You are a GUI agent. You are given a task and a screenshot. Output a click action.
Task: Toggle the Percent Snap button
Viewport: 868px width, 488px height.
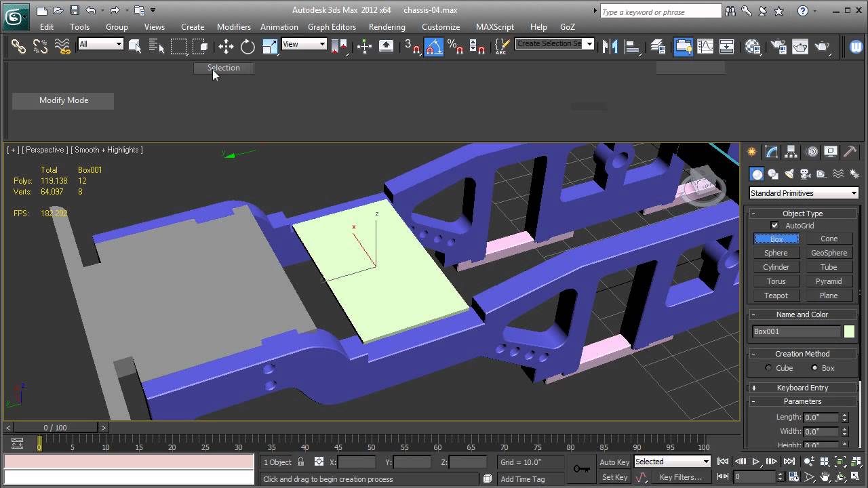tap(455, 46)
